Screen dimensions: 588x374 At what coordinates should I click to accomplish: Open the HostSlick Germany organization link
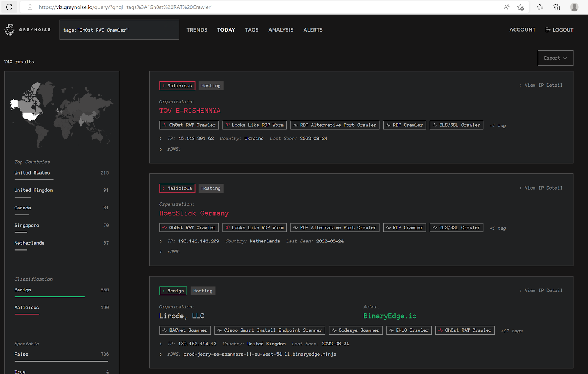point(194,213)
